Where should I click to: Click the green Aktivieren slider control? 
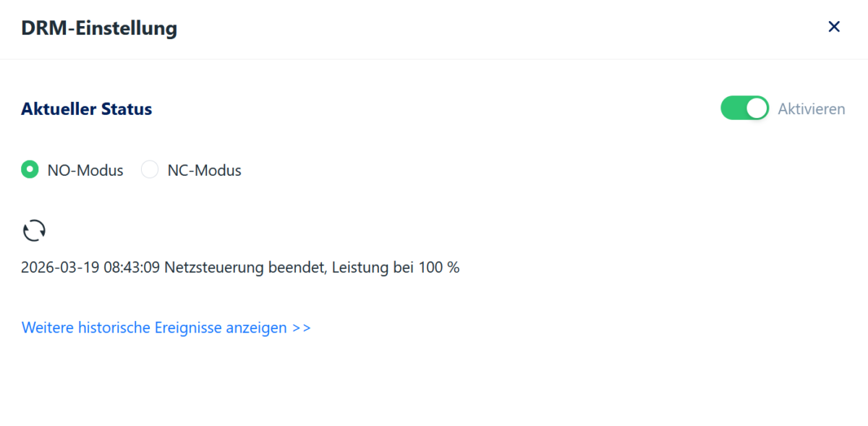744,108
